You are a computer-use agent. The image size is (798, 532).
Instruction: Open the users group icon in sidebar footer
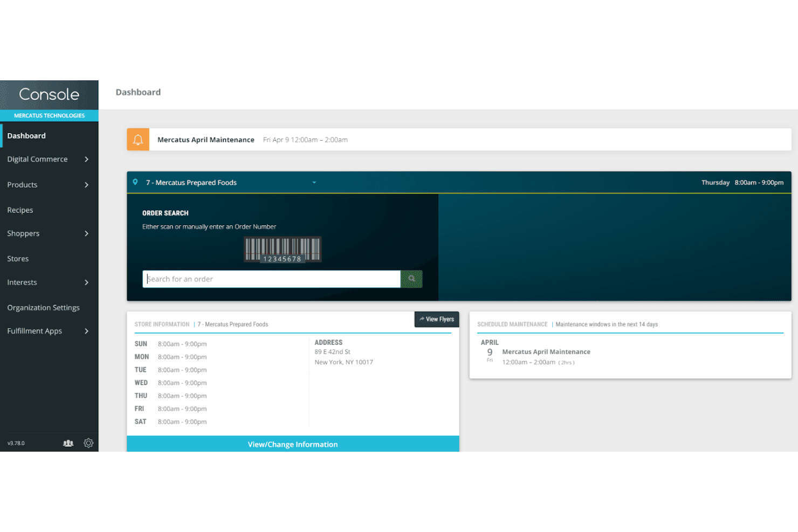click(x=68, y=443)
